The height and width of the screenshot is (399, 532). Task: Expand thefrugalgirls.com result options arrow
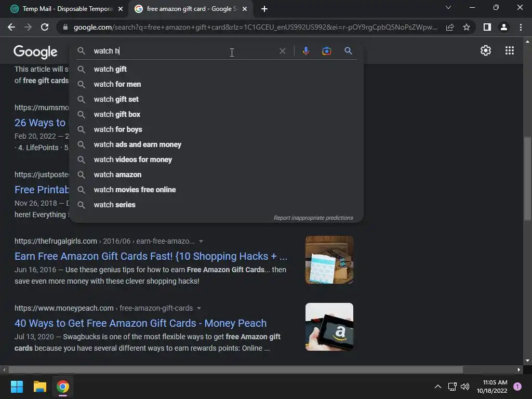(x=201, y=241)
